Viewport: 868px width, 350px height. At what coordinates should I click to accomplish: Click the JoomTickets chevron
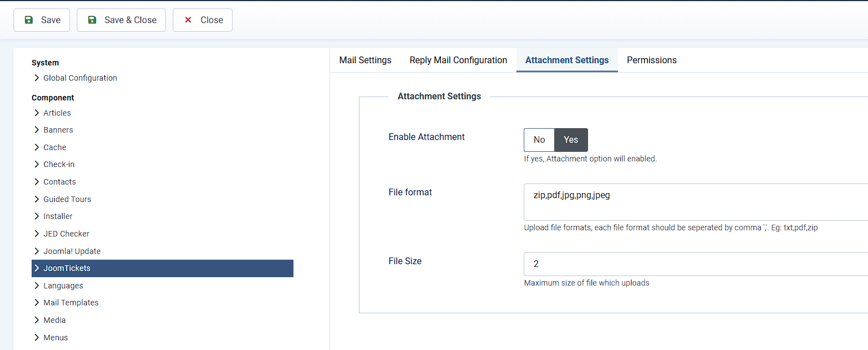point(37,268)
